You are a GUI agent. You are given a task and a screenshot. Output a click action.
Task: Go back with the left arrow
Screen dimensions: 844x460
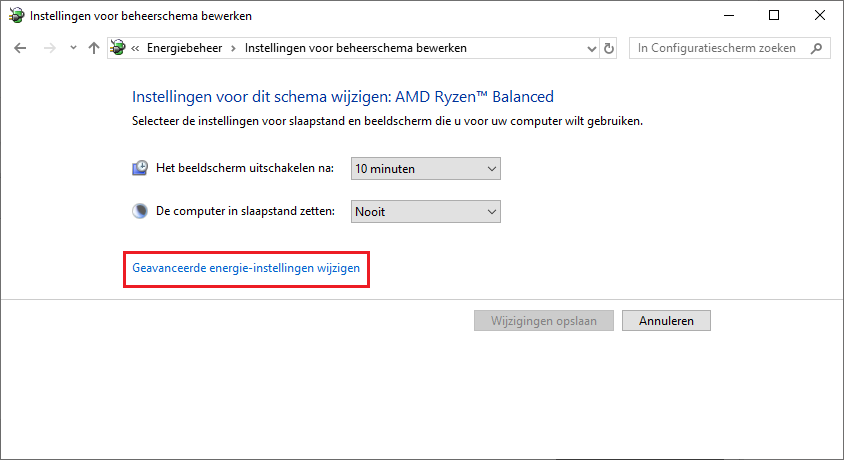click(x=20, y=48)
